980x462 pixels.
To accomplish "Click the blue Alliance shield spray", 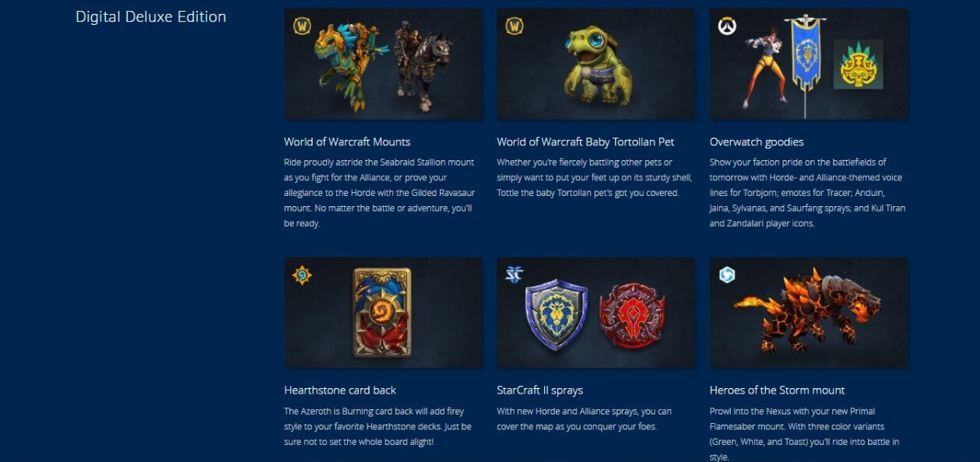I will [x=557, y=313].
